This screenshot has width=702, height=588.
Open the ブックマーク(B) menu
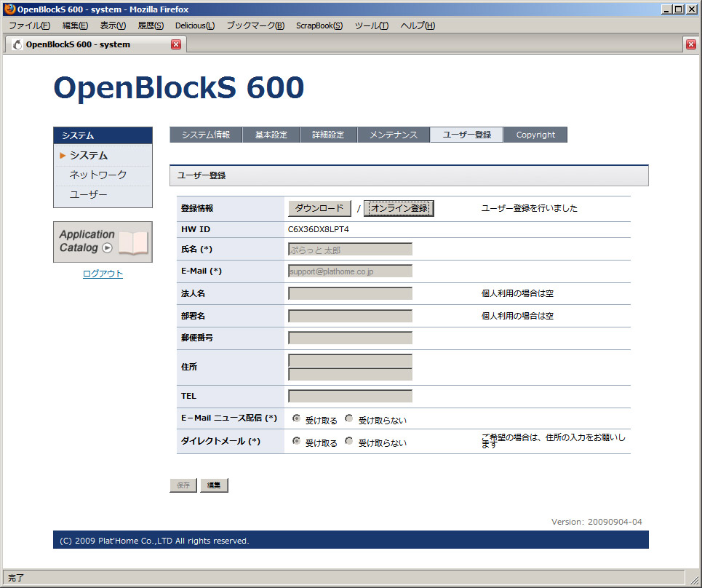coord(255,25)
